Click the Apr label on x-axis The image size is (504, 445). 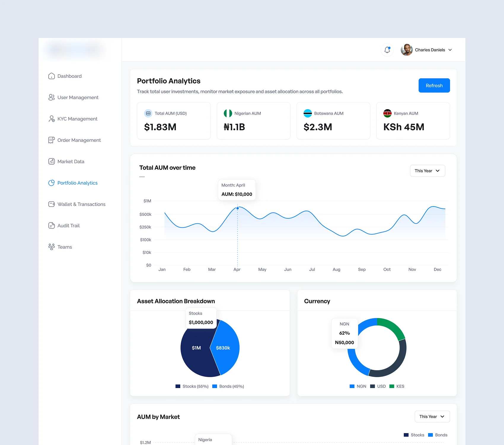(x=237, y=269)
